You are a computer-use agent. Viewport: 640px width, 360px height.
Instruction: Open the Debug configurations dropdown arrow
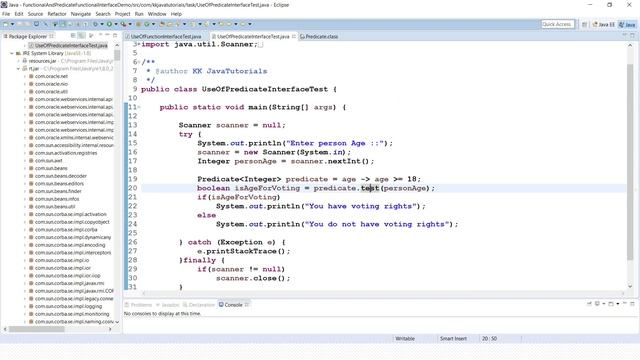102,24
